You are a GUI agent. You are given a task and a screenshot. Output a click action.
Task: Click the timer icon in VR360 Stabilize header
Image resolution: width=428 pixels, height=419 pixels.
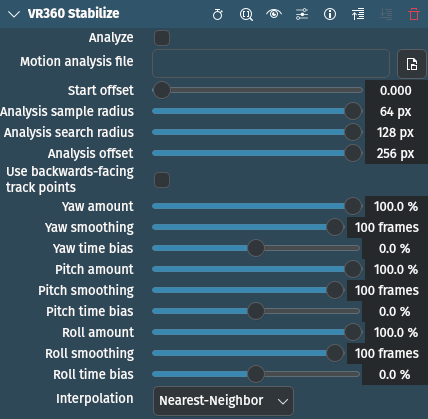(x=218, y=14)
